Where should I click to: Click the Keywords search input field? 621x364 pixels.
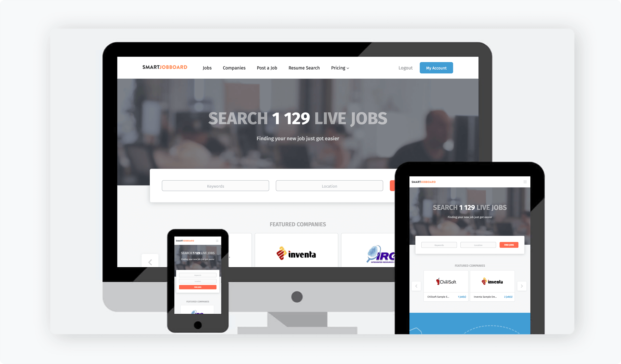point(215,186)
